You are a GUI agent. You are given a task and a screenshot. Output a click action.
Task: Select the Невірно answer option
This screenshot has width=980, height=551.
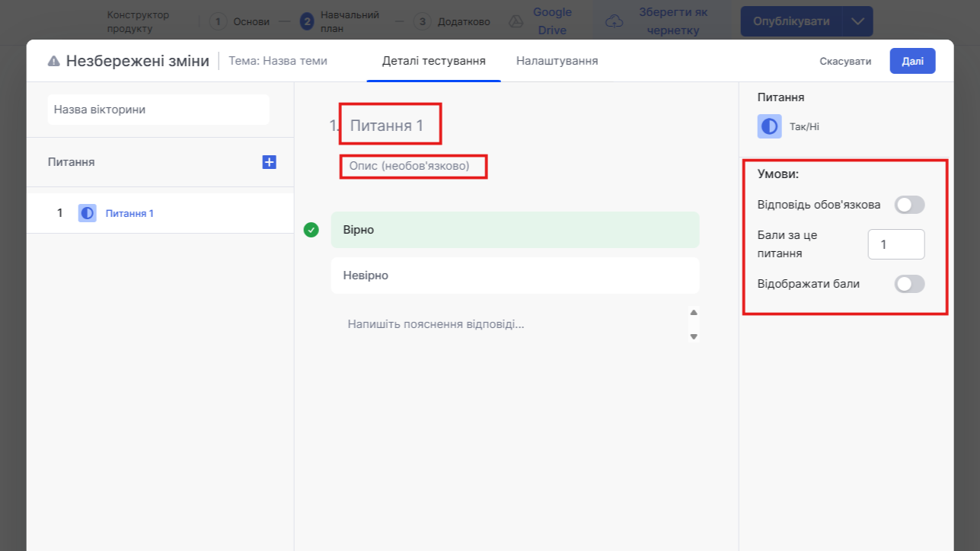pyautogui.click(x=515, y=275)
